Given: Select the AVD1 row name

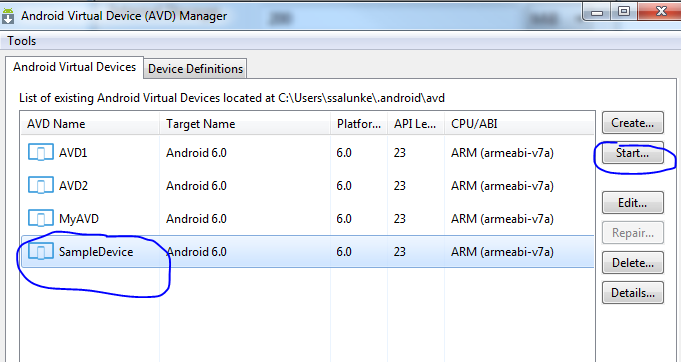Looking at the screenshot, I should (73, 153).
